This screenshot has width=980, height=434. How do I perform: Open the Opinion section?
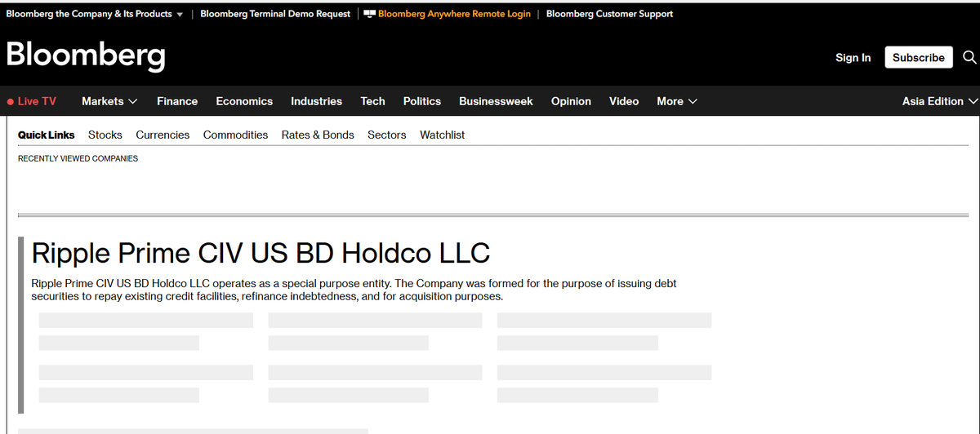[x=571, y=101]
